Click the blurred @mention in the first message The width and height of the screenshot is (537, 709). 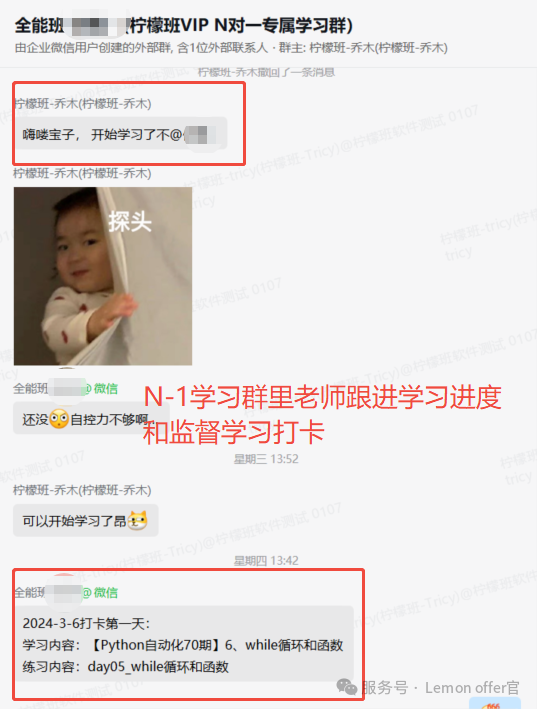pos(199,135)
